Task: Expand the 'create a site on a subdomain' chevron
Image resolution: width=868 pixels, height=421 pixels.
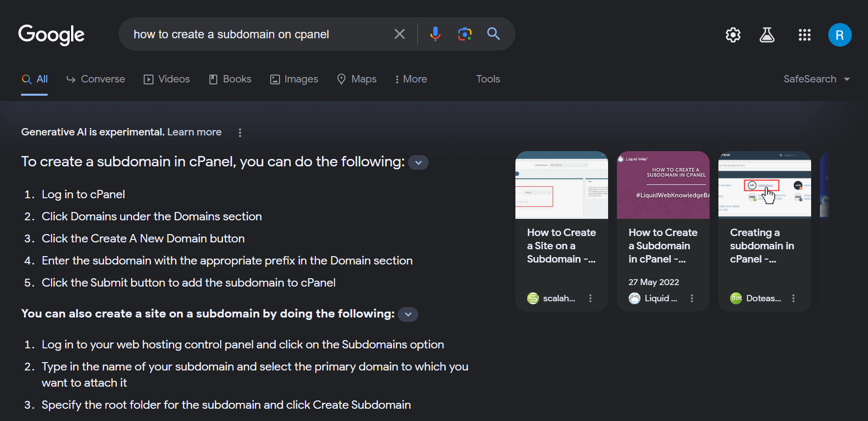Action: click(x=408, y=315)
